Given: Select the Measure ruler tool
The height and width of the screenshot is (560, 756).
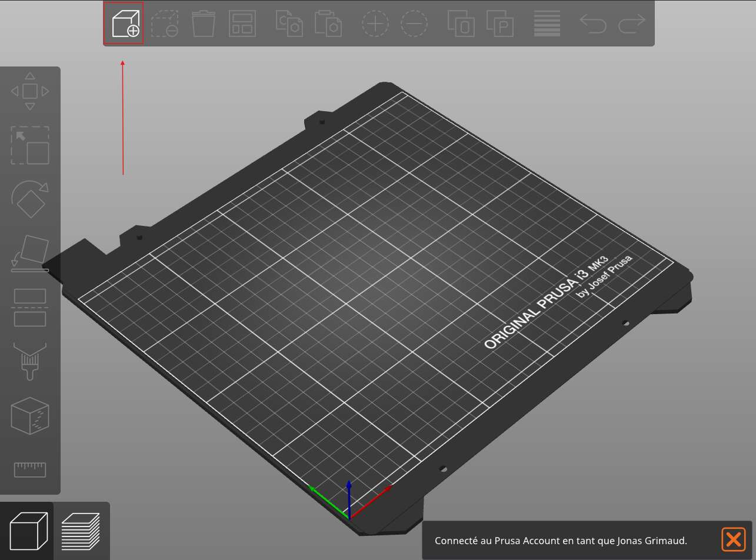Looking at the screenshot, I should coord(30,469).
